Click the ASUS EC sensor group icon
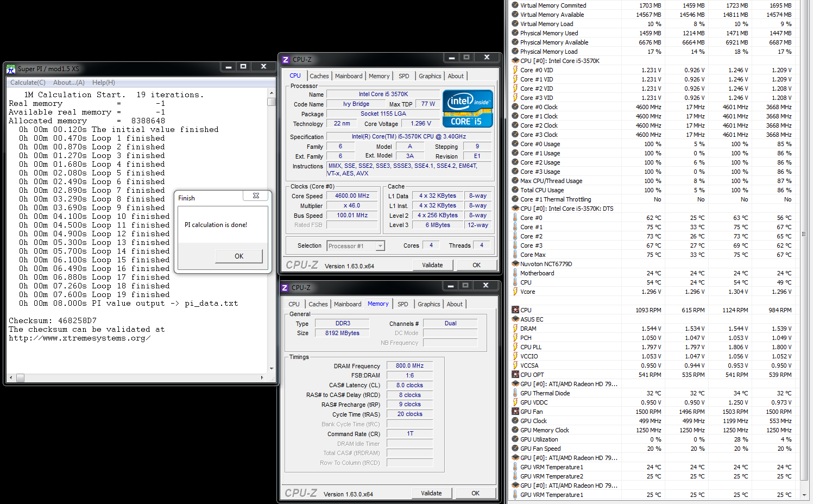The width and height of the screenshot is (813, 504). coord(515,319)
